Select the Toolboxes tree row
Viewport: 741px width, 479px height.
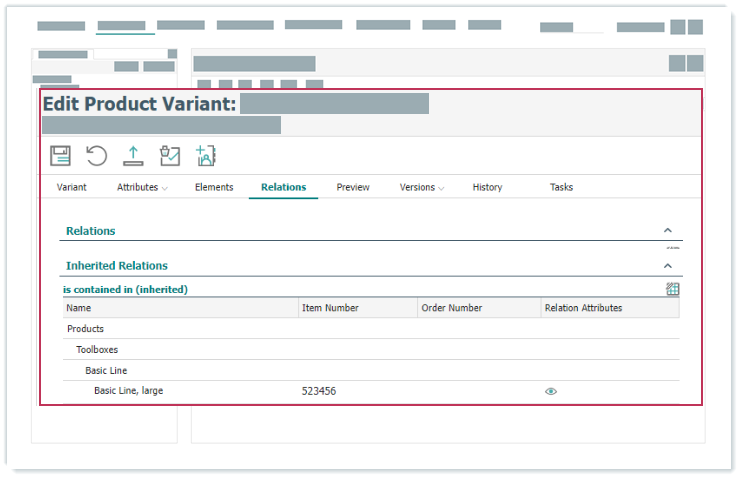(96, 350)
